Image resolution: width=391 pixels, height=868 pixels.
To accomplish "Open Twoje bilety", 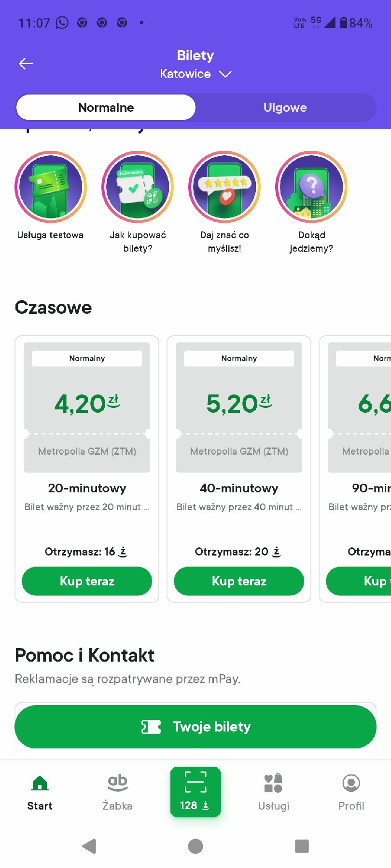I will click(x=195, y=727).
